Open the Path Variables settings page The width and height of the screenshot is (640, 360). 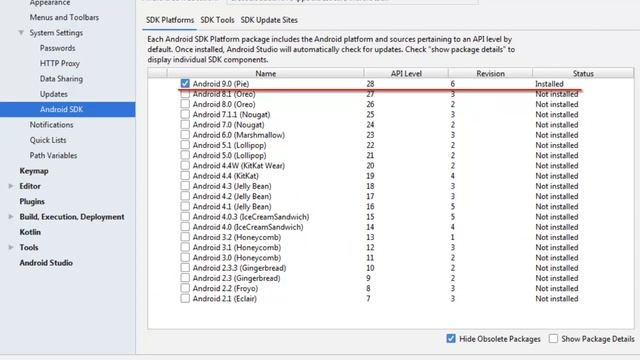click(53, 155)
